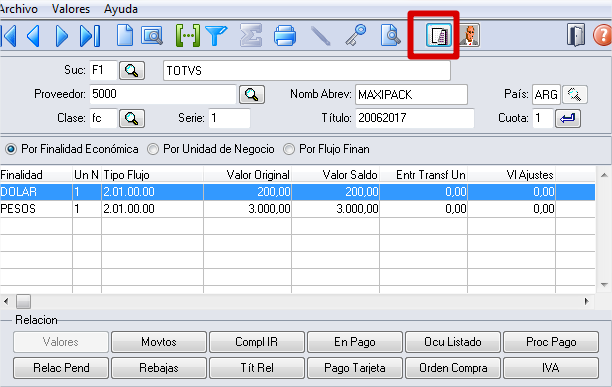
Task: Click the Orden Compra button
Action: coord(453,368)
